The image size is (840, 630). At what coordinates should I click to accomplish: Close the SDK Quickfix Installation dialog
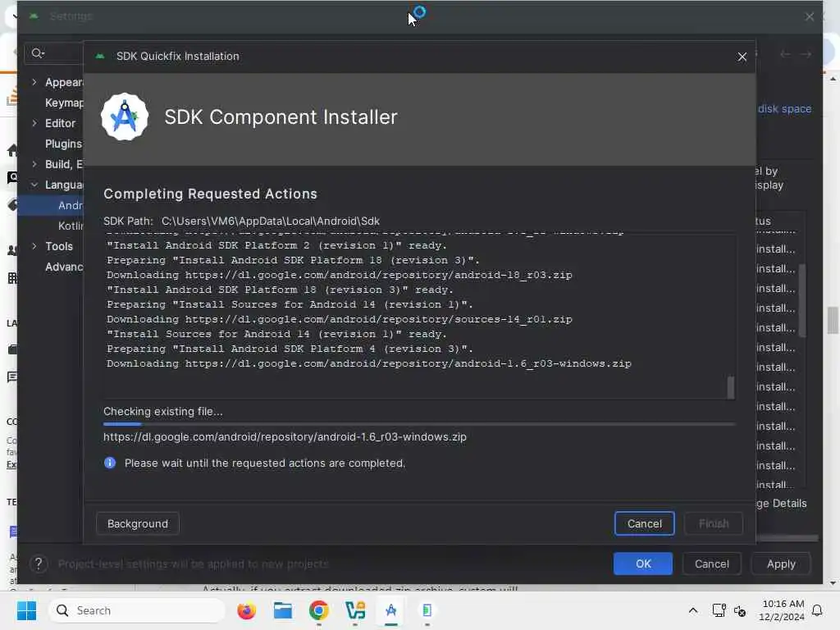click(x=742, y=57)
